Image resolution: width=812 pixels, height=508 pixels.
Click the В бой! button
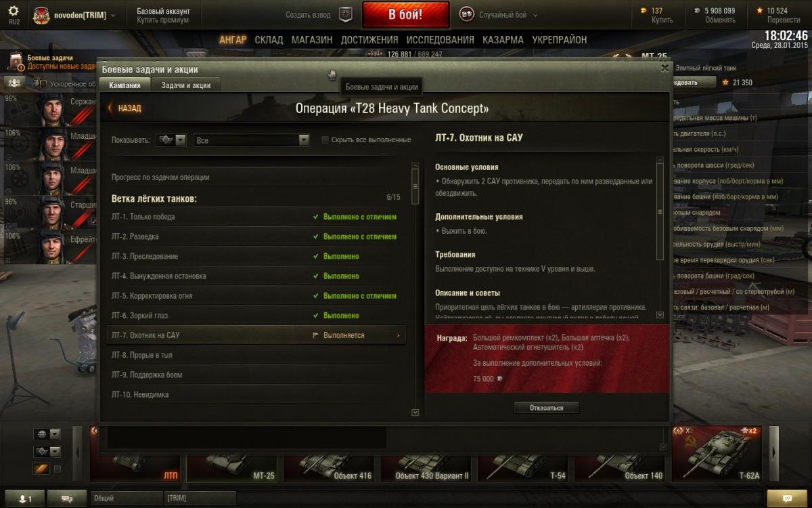click(406, 15)
